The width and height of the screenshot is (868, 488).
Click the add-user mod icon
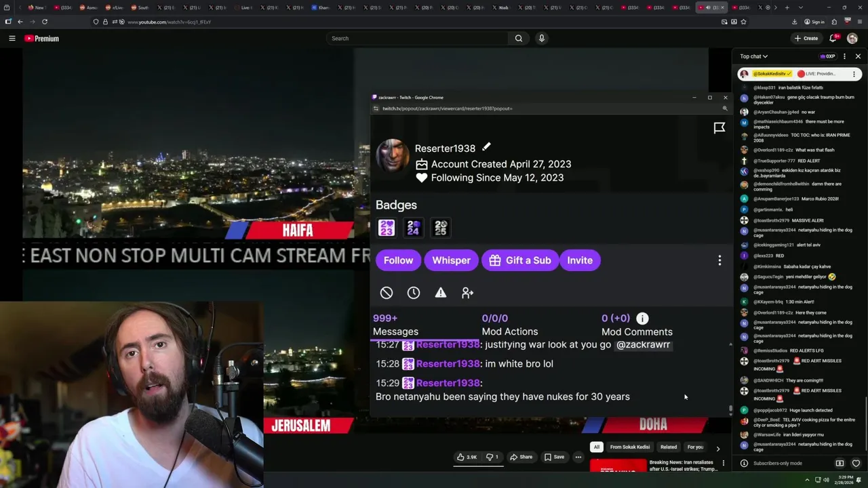tap(468, 293)
